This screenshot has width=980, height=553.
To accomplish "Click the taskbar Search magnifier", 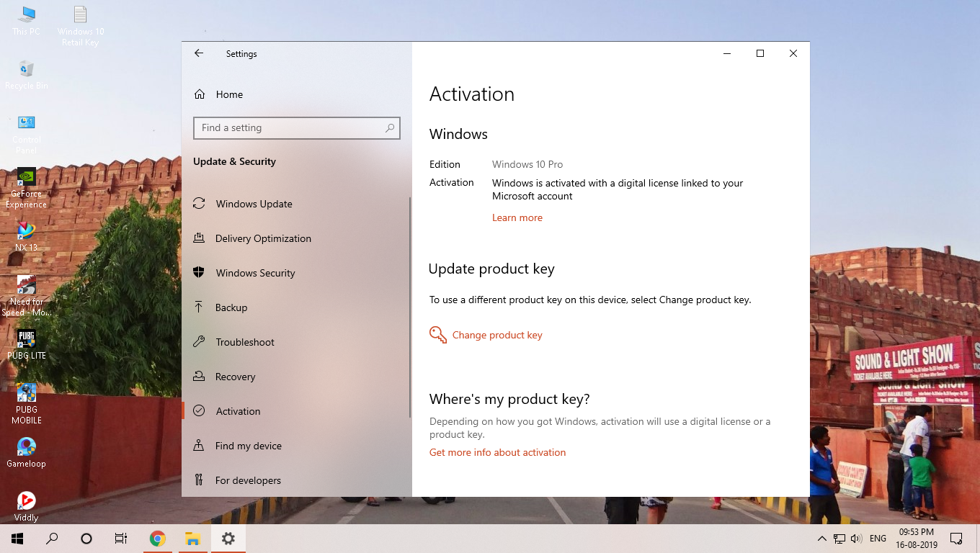I will (x=52, y=539).
